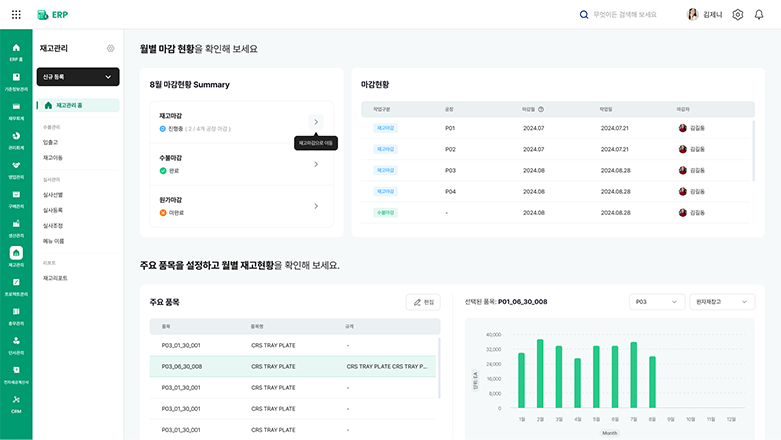Click the search field 무엇이든 검색해 보세요
The width and height of the screenshot is (781, 440).
(x=625, y=14)
